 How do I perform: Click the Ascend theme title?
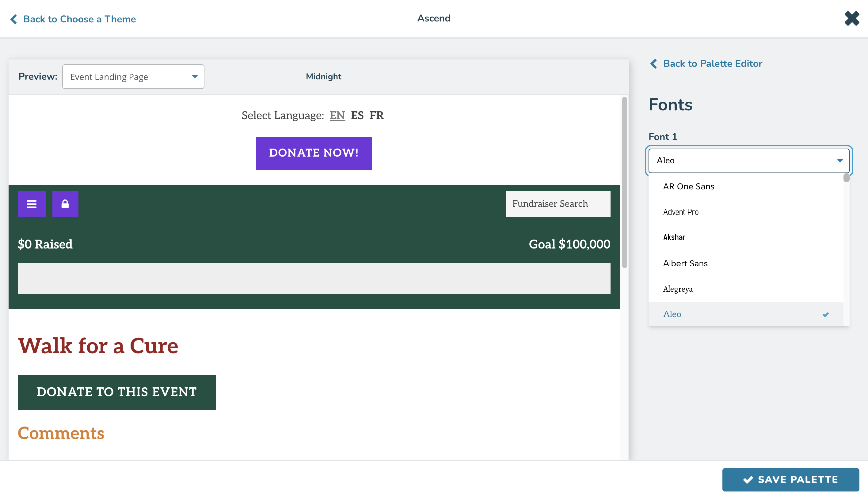[x=433, y=18]
